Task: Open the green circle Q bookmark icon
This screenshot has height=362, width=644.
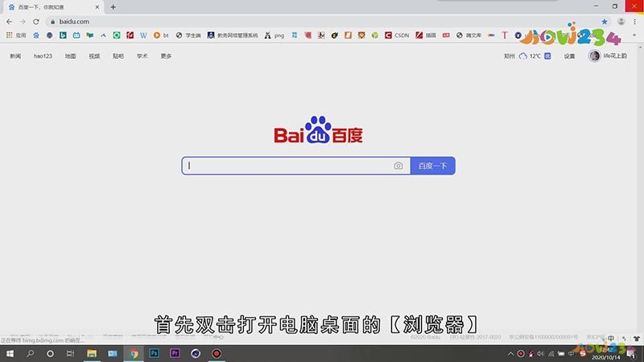Action: (117, 35)
